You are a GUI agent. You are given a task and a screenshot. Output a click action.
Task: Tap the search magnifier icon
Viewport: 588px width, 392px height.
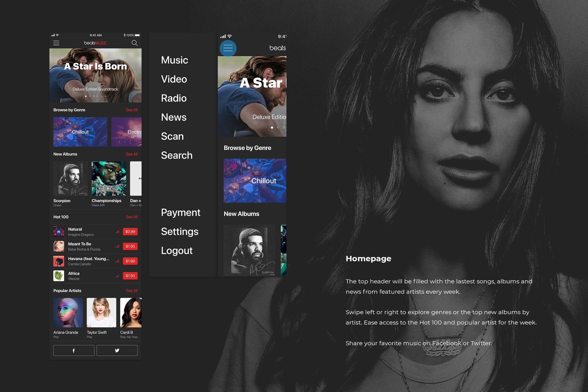pos(135,43)
